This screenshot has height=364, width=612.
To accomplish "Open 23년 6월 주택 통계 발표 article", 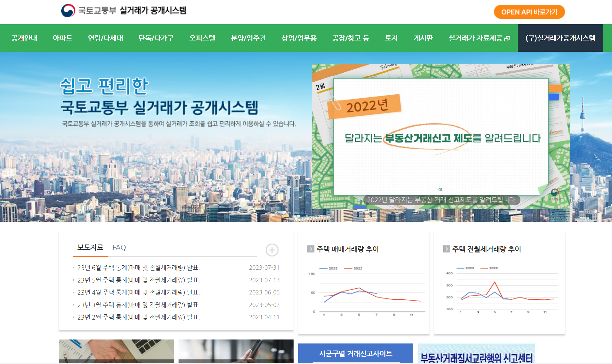I will (139, 267).
